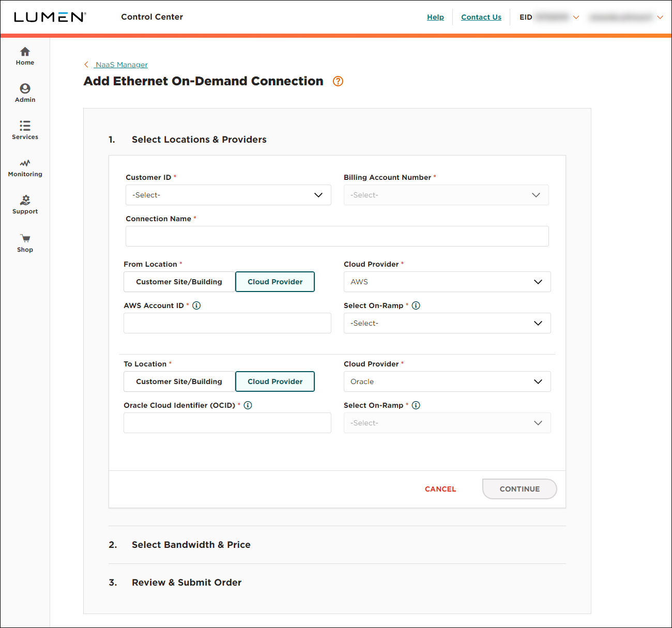Open the Billing Account Number dropdown
672x628 pixels.
point(446,195)
